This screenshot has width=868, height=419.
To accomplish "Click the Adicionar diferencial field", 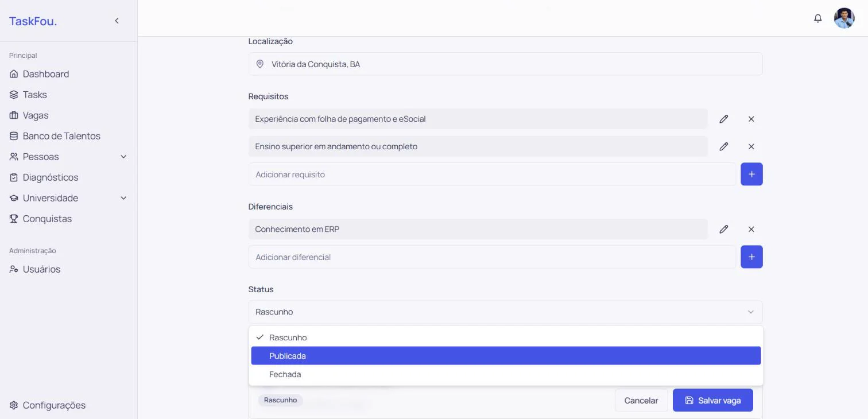I will [x=492, y=257].
